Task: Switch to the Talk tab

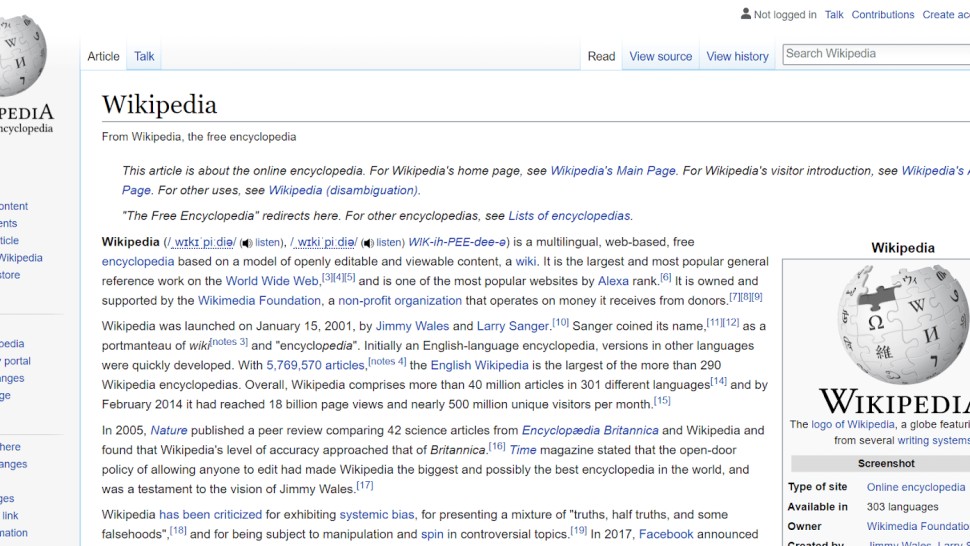Action: tap(144, 56)
